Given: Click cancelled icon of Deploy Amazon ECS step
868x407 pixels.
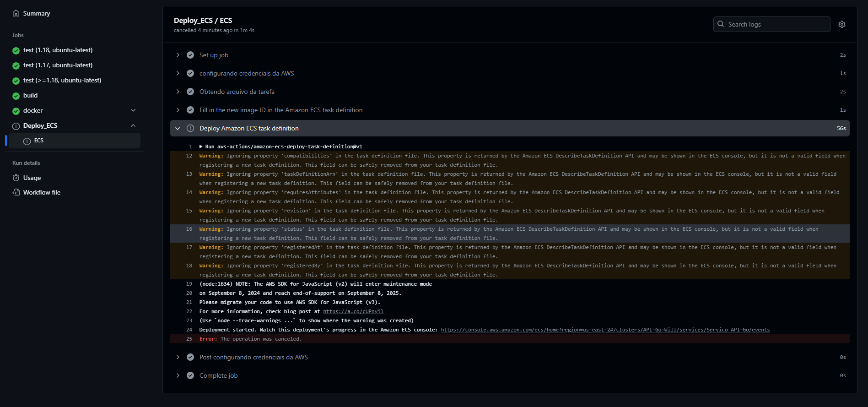Looking at the screenshot, I should click(190, 128).
